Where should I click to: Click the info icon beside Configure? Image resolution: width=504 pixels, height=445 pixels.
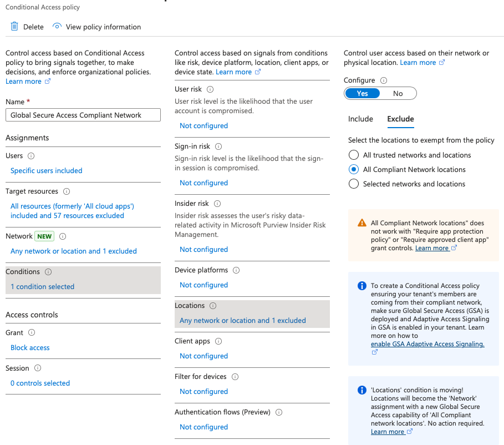[x=384, y=80]
